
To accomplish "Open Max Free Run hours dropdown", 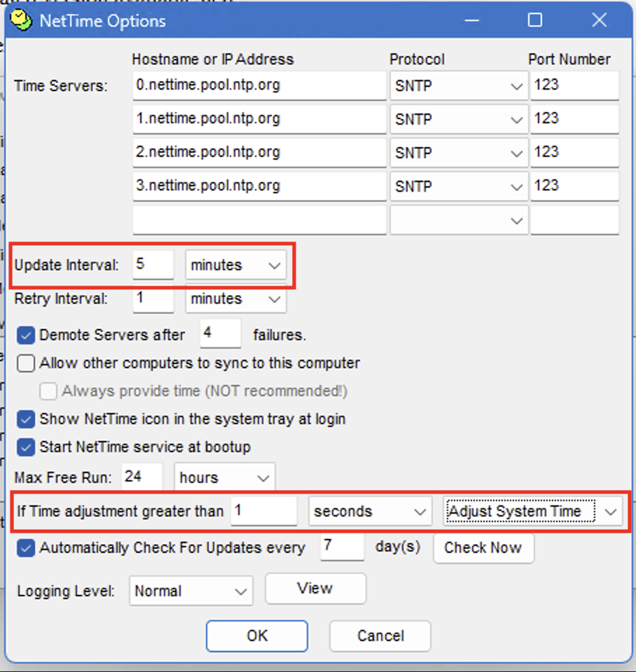I will 225,477.
